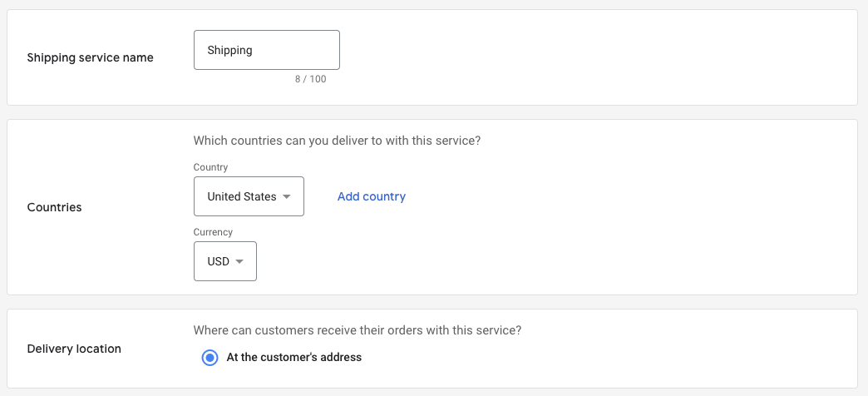Open the United States country dropdown

248,196
